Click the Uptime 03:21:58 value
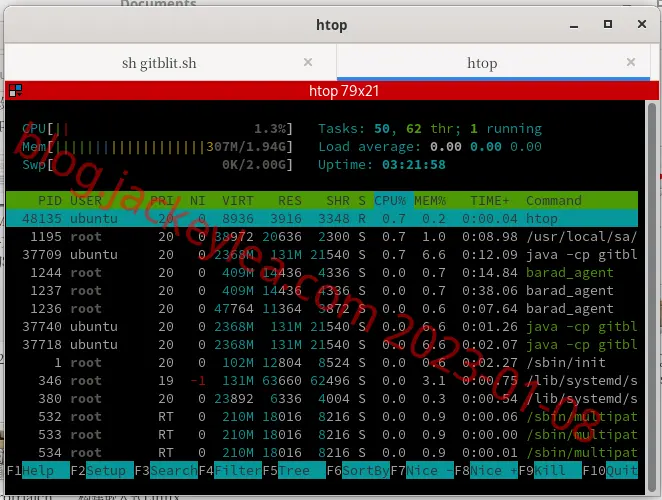This screenshot has width=662, height=500. coord(414,164)
